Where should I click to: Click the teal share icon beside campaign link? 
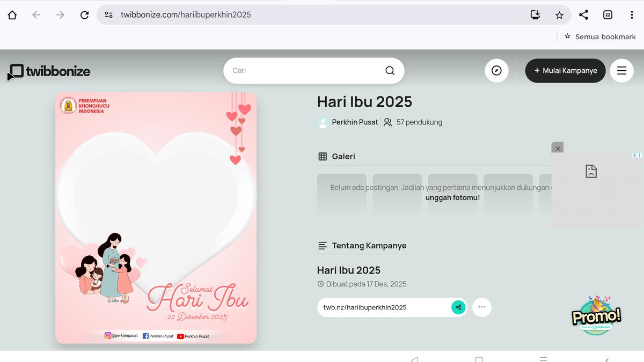(x=458, y=307)
